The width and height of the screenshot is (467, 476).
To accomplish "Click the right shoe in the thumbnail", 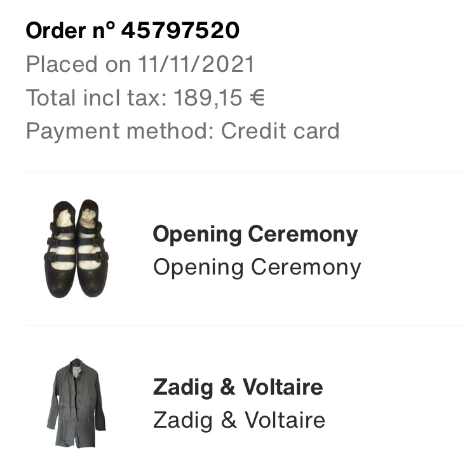I will tap(92, 248).
